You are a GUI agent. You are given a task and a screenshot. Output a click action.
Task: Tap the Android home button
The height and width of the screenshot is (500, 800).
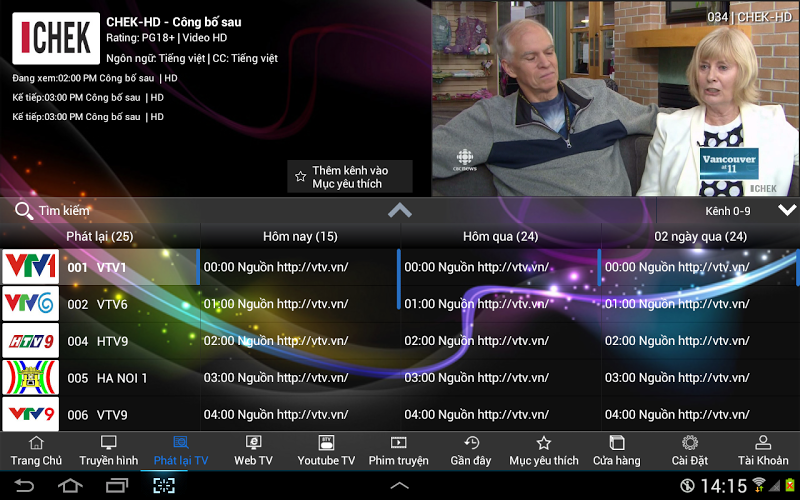(x=70, y=485)
